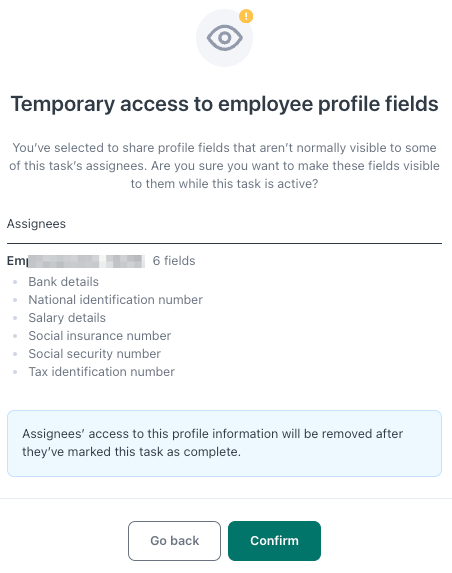Viewport: 452px width, 573px height.
Task: Click the orange exclamation warning badge
Action: coord(246,16)
